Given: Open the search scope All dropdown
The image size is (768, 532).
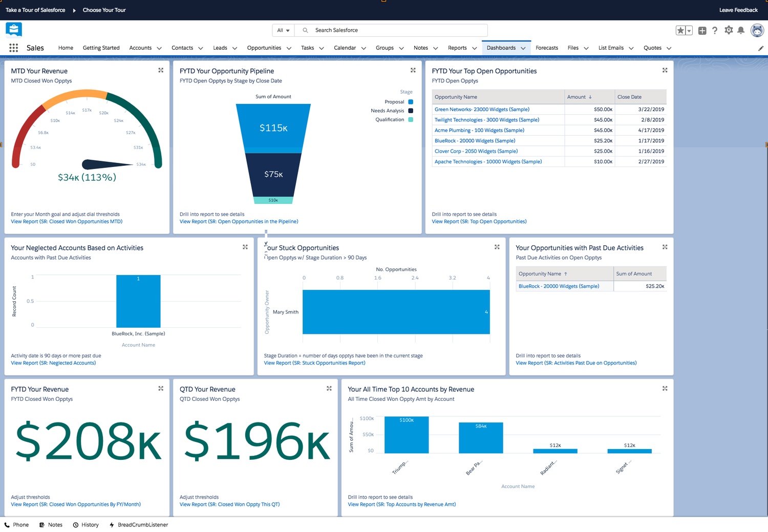Looking at the screenshot, I should click(283, 30).
